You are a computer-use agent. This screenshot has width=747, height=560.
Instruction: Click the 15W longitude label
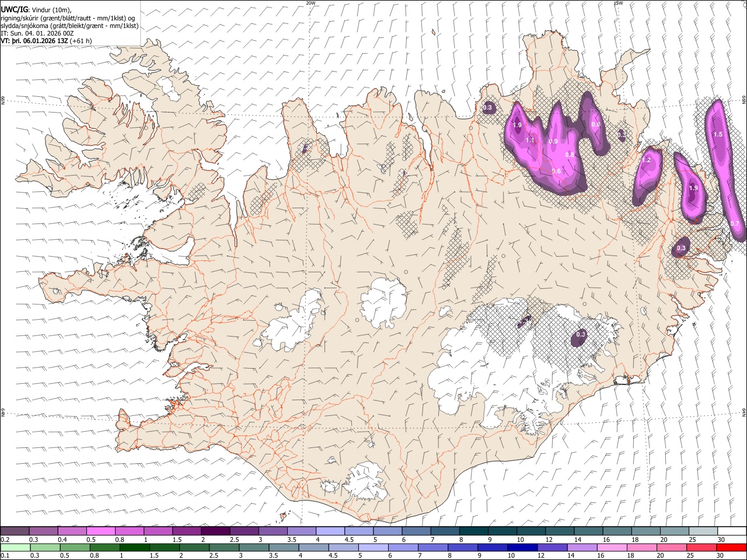coord(618,3)
